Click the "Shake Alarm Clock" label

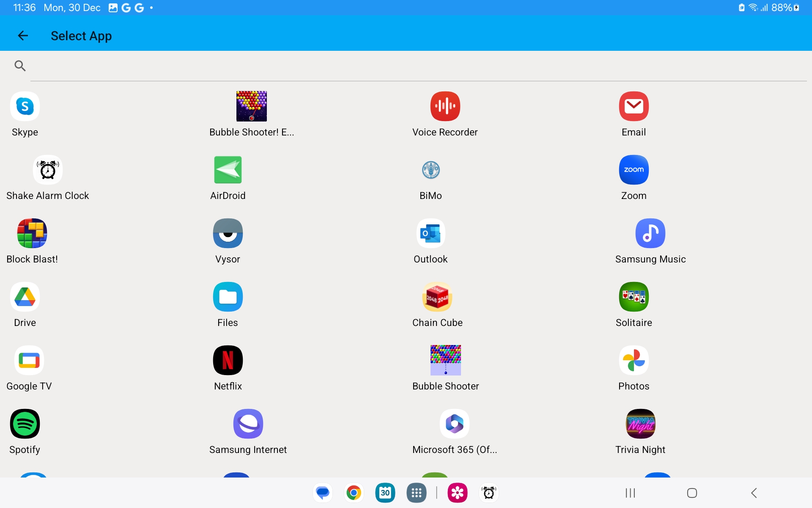click(48, 196)
